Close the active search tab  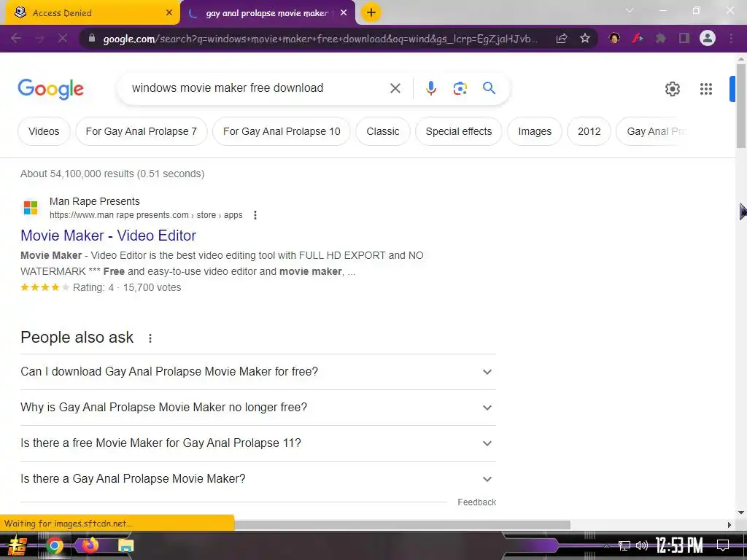click(x=344, y=13)
